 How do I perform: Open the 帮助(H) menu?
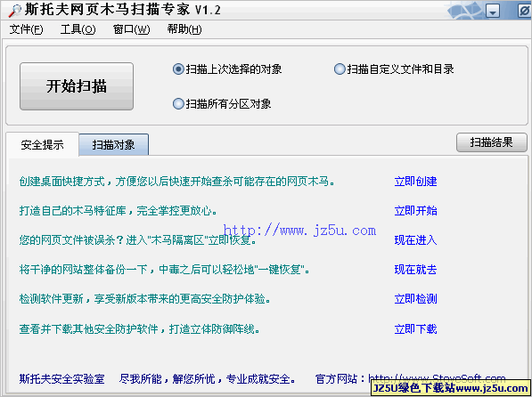coord(184,29)
